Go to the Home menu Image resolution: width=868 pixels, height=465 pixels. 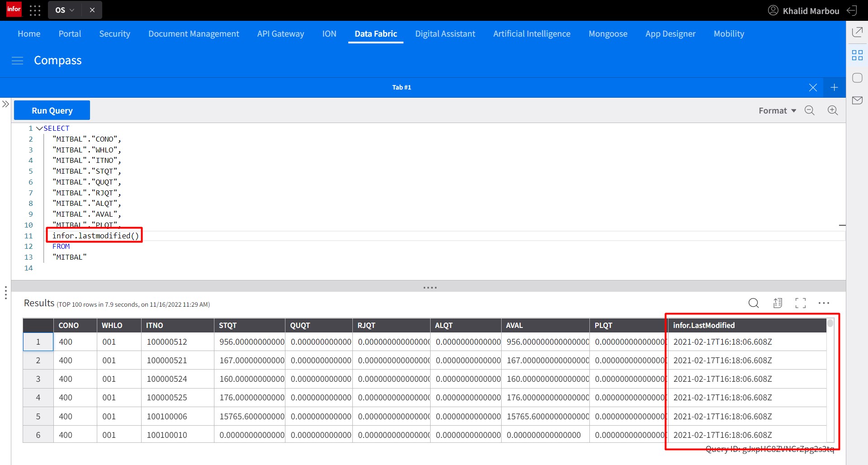pyautogui.click(x=29, y=33)
